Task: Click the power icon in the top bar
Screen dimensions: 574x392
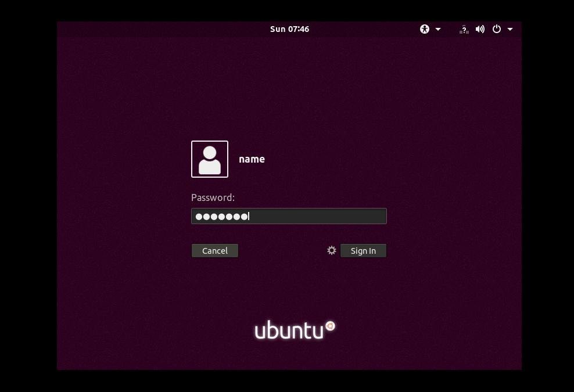Action: pos(497,28)
